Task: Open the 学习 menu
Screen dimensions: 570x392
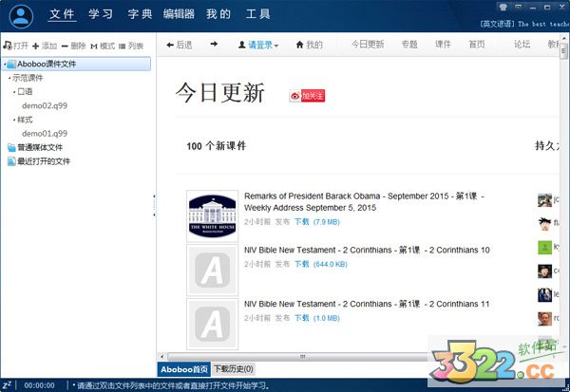Action: click(101, 14)
